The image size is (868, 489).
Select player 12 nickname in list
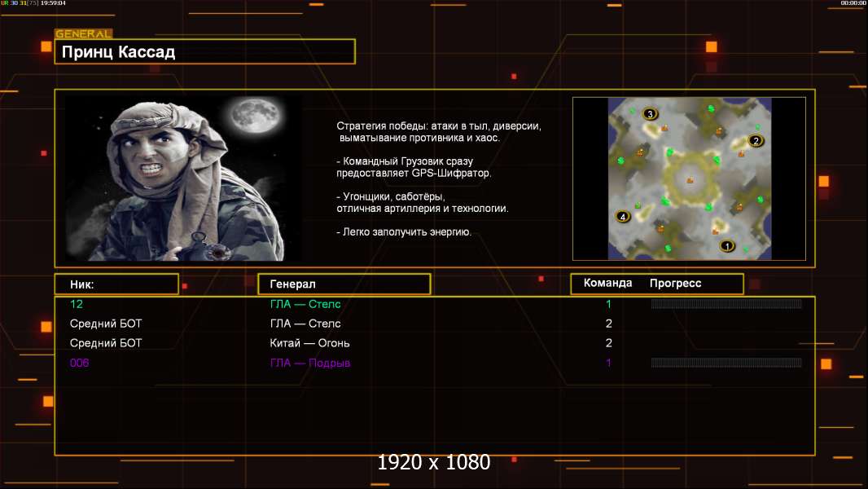pos(77,304)
